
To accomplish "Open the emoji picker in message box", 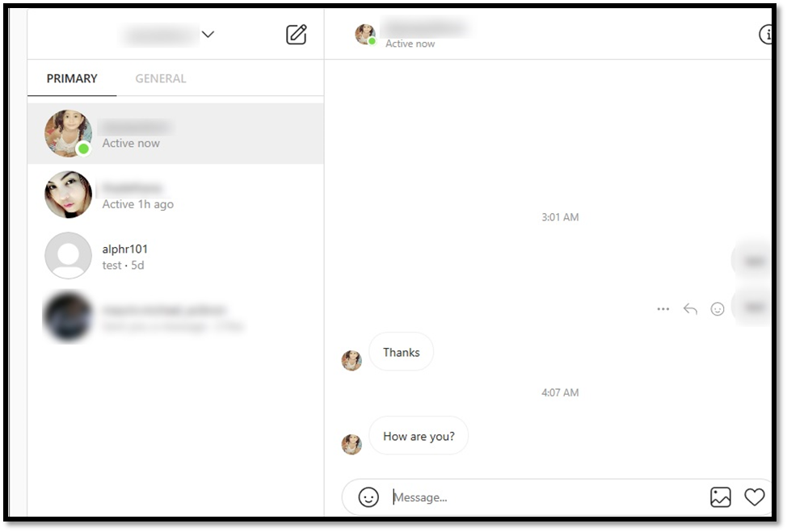I will click(368, 497).
